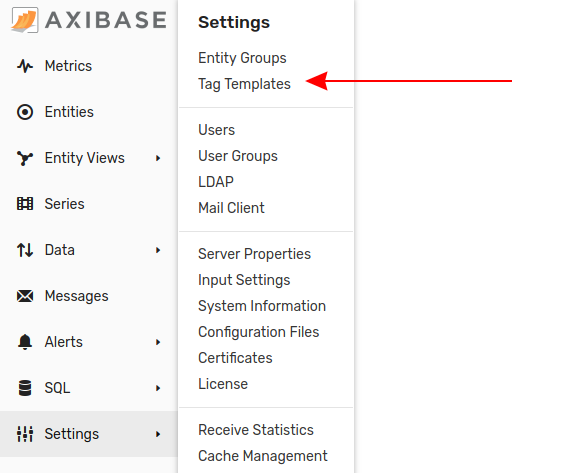Expand the Data submenu arrow
The width and height of the screenshot is (580, 473).
coord(158,250)
